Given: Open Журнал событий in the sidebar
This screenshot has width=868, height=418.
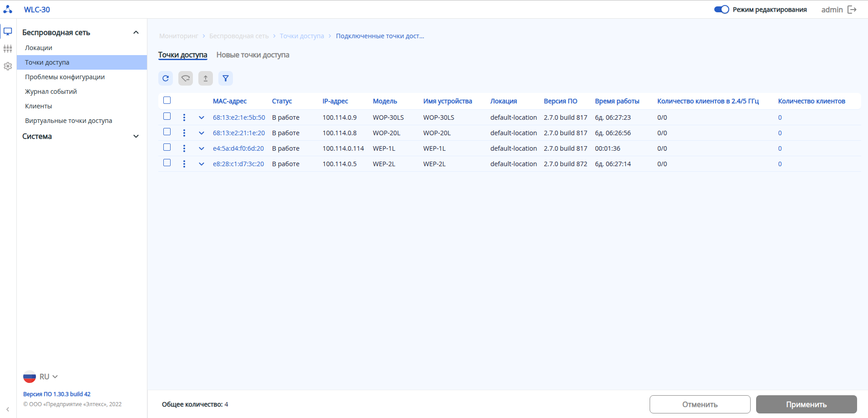Looking at the screenshot, I should pos(51,92).
